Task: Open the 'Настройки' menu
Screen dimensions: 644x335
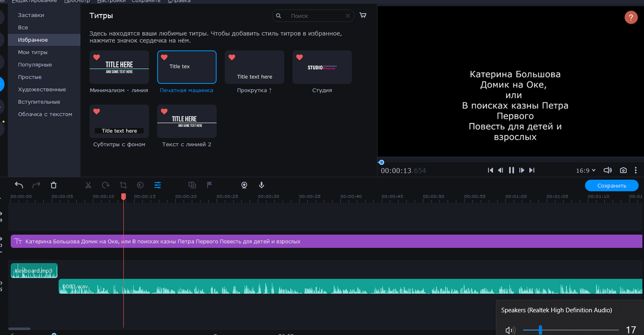Action: 112,2
